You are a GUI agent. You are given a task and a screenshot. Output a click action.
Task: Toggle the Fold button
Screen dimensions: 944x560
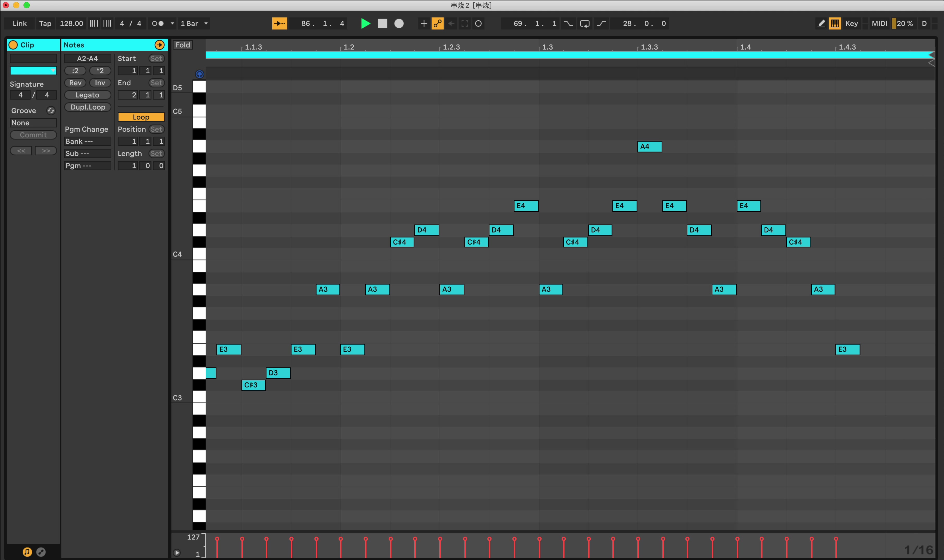[183, 45]
